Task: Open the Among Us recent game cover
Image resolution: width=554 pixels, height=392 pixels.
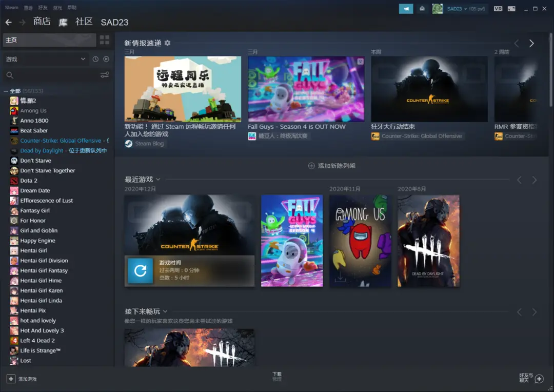Action: (360, 241)
